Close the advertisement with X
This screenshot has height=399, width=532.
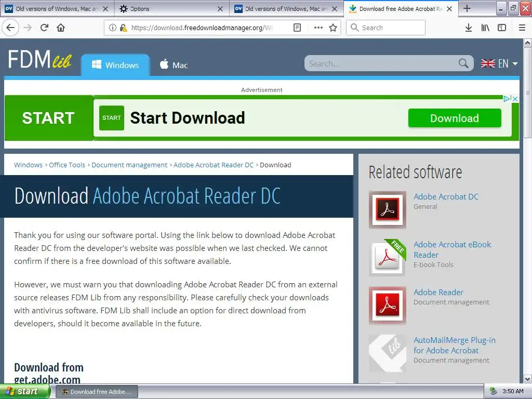pos(515,99)
